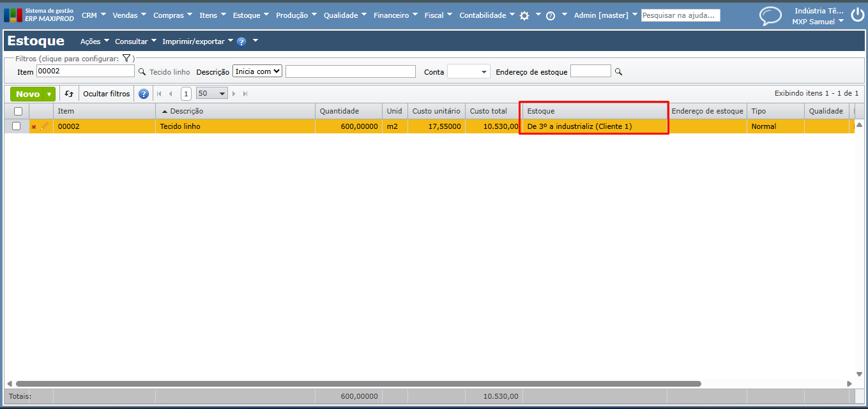The height and width of the screenshot is (409, 868).
Task: Open the Imprimir/exportar dropdown
Action: tap(197, 41)
